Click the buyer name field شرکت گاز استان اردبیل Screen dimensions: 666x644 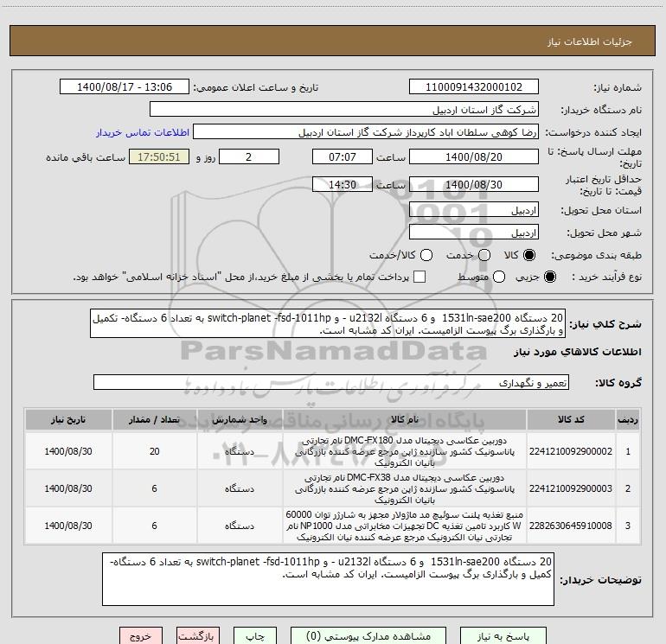[344, 109]
